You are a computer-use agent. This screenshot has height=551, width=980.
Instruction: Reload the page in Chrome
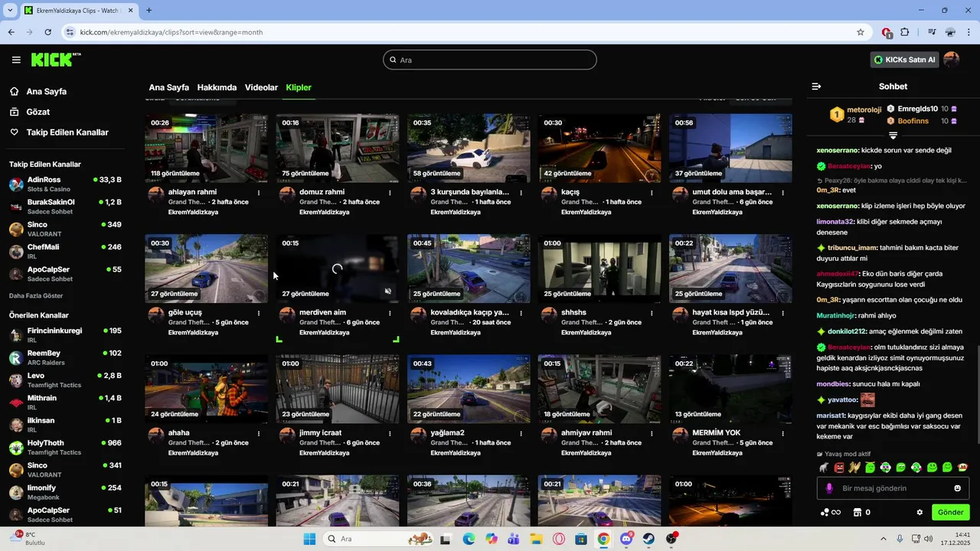click(47, 32)
